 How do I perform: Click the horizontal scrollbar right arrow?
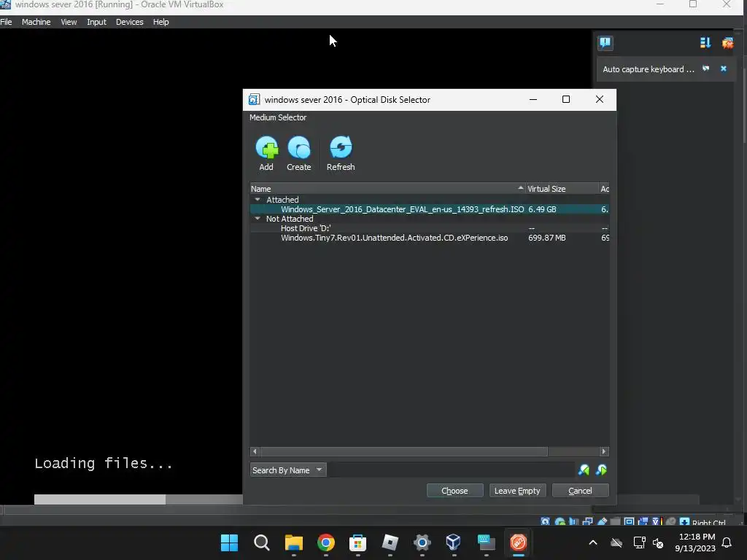(x=604, y=451)
